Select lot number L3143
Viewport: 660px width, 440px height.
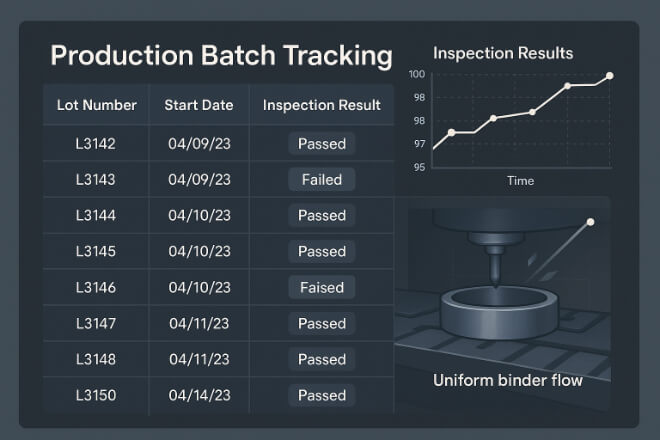point(96,180)
